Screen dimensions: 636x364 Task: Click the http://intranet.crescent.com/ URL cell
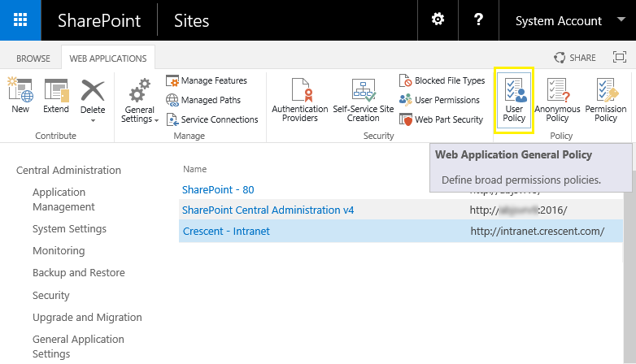tap(538, 231)
